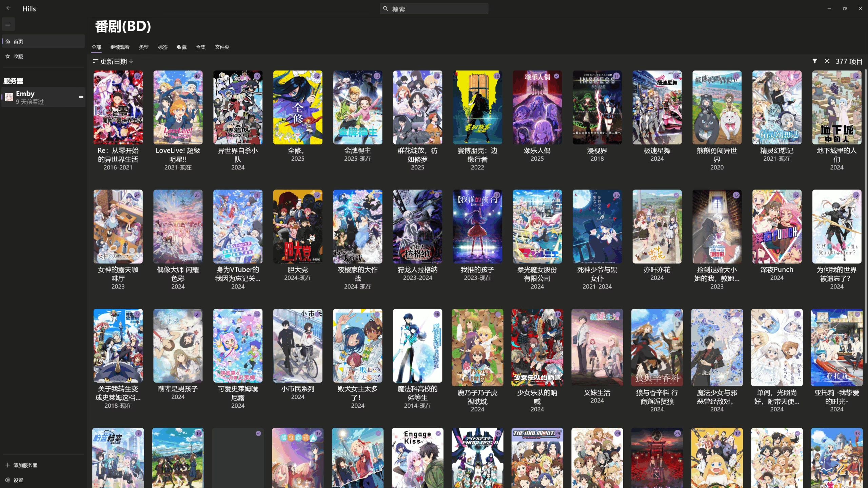Open the 浸视界 Ingress poster

coord(597,107)
